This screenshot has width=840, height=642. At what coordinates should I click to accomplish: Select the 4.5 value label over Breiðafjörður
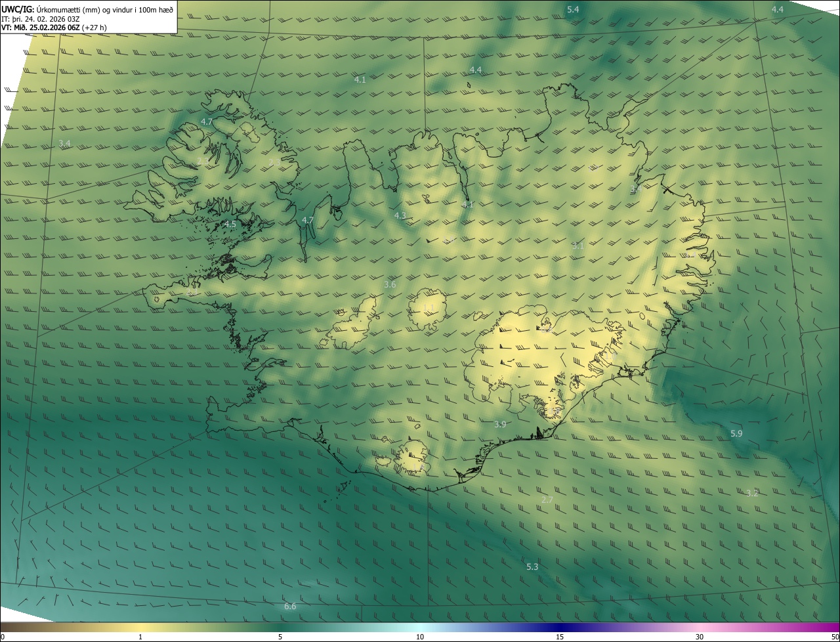pos(230,225)
